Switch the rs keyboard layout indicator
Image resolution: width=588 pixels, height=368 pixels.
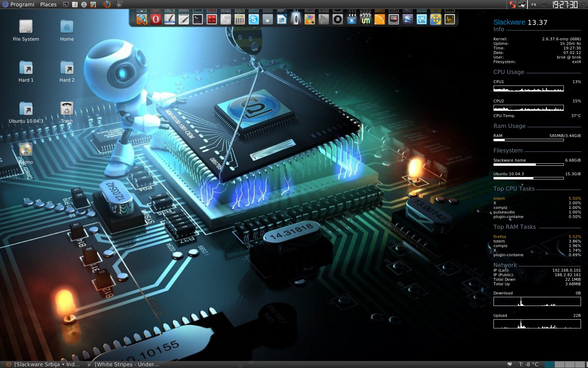(533, 5)
